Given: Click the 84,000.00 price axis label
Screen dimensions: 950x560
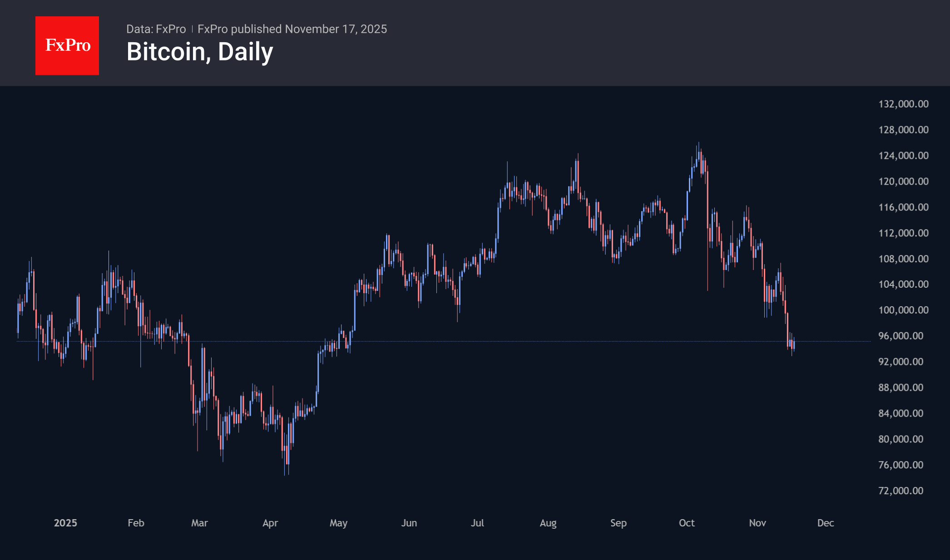Looking at the screenshot, I should [901, 413].
